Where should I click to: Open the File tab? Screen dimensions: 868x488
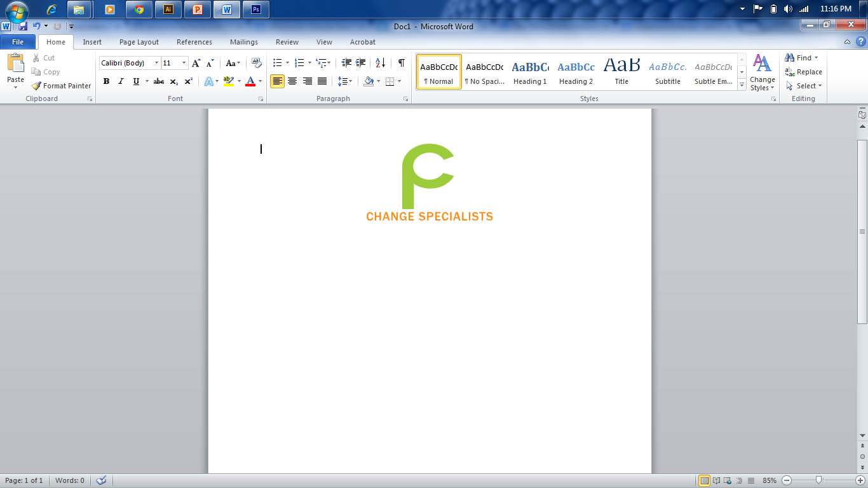point(18,42)
